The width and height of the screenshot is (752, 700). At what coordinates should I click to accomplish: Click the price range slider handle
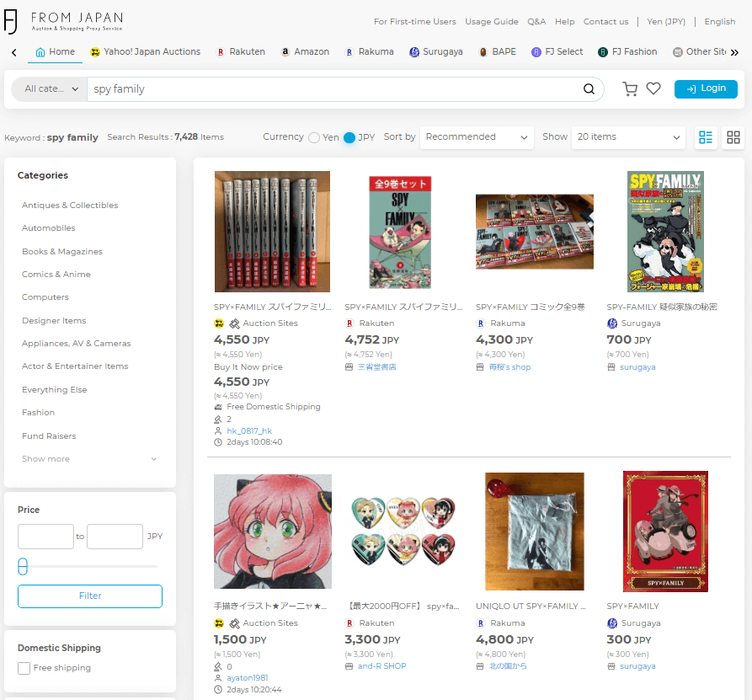click(23, 567)
